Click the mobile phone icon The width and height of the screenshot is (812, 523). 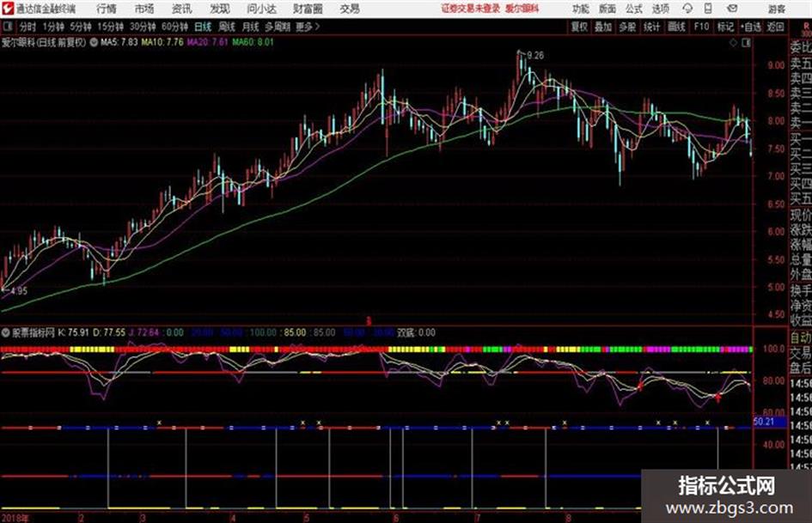[708, 9]
